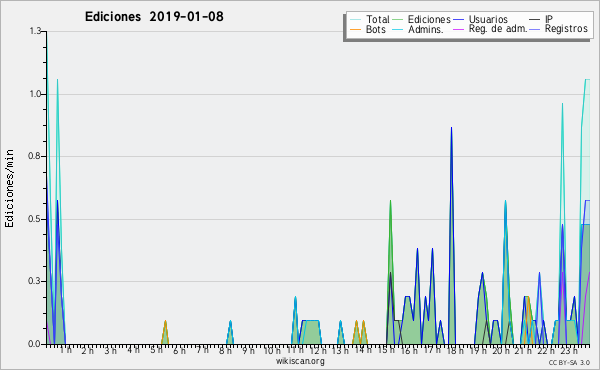Click the Ediciones legend entry
The width and height of the screenshot is (600, 370).
tap(422, 19)
